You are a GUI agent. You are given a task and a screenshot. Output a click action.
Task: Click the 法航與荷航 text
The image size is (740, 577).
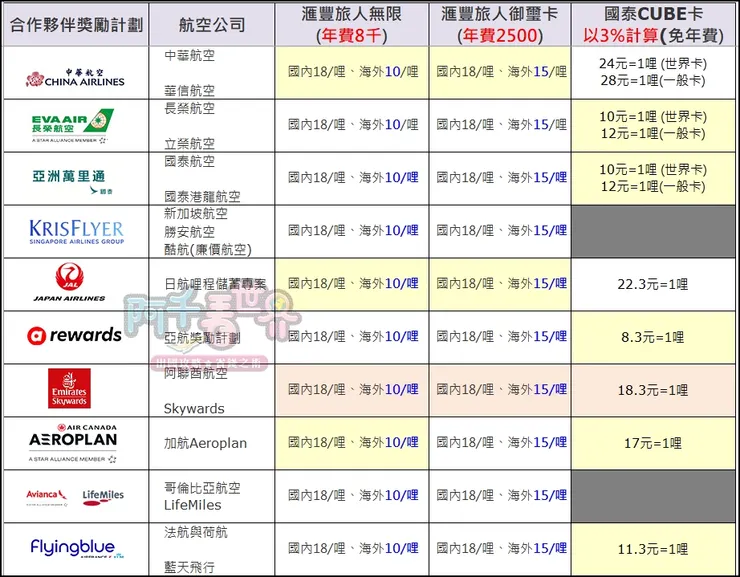(x=196, y=532)
